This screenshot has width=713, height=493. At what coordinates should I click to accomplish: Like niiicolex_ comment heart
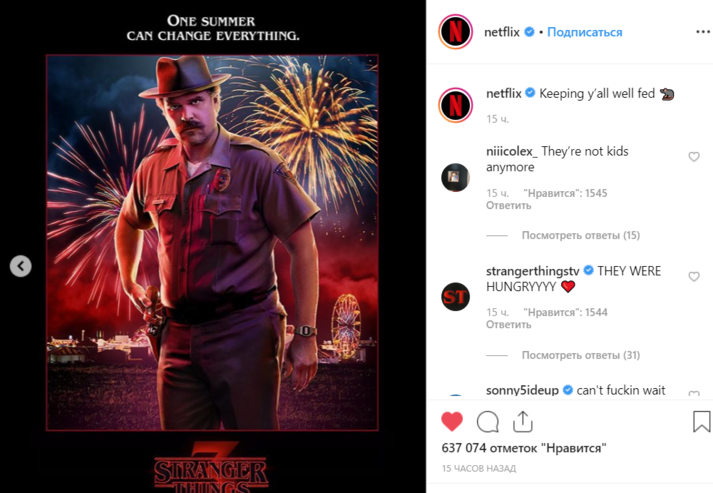[694, 157]
